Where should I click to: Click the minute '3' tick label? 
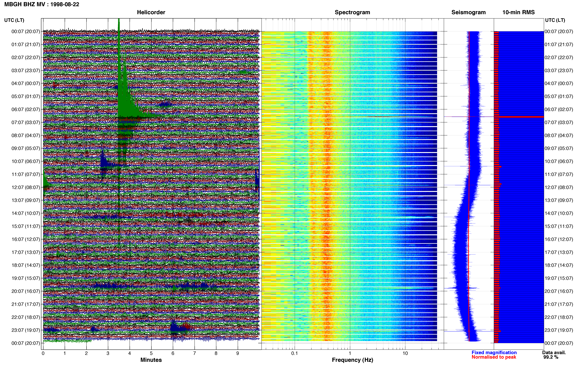pyautogui.click(x=108, y=353)
